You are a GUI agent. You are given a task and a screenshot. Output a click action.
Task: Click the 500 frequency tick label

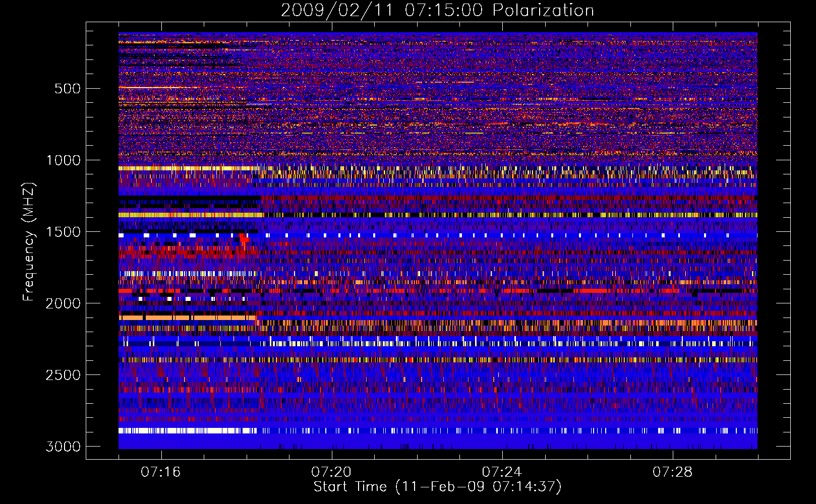68,89
